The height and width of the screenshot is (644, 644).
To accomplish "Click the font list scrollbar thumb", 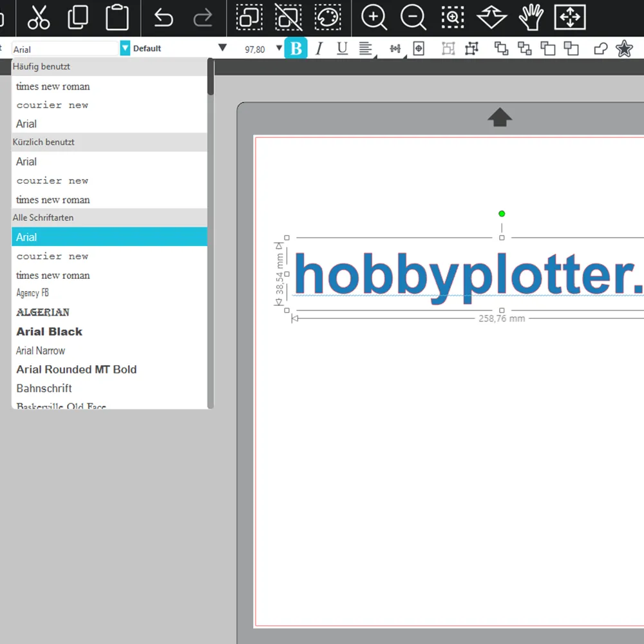I will pyautogui.click(x=211, y=77).
